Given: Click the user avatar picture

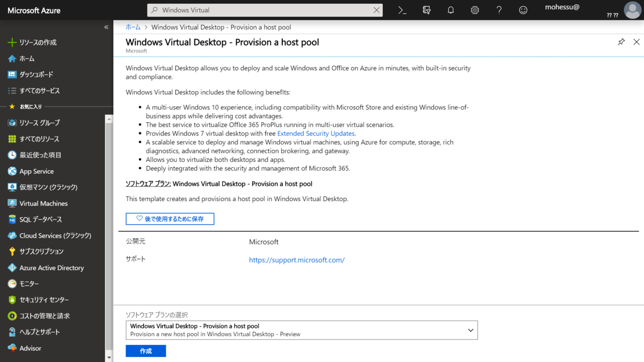Looking at the screenshot, I should [633, 10].
